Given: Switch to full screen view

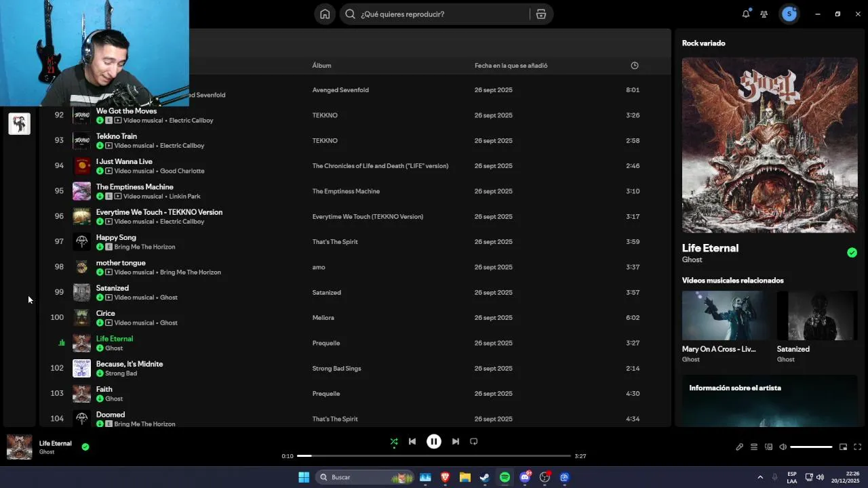Looking at the screenshot, I should (858, 447).
